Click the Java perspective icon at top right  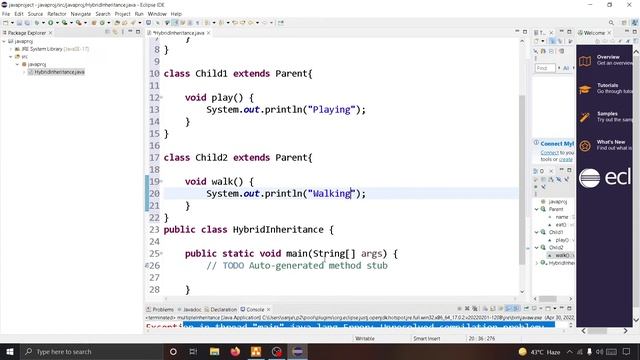coord(635,23)
